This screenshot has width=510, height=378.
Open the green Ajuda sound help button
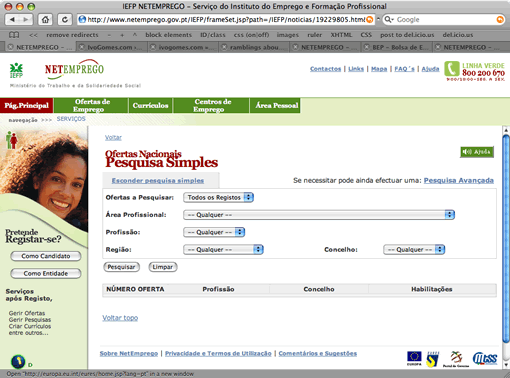[477, 152]
